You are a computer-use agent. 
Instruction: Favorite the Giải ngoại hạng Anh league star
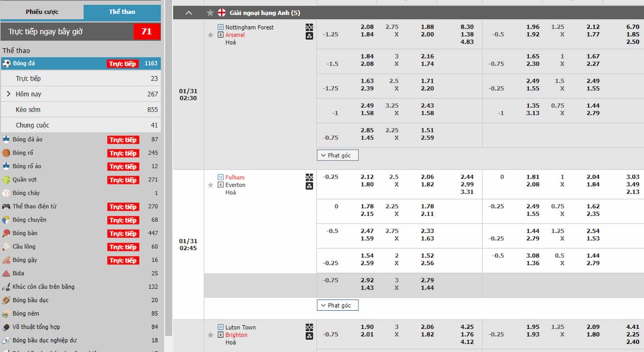click(210, 13)
